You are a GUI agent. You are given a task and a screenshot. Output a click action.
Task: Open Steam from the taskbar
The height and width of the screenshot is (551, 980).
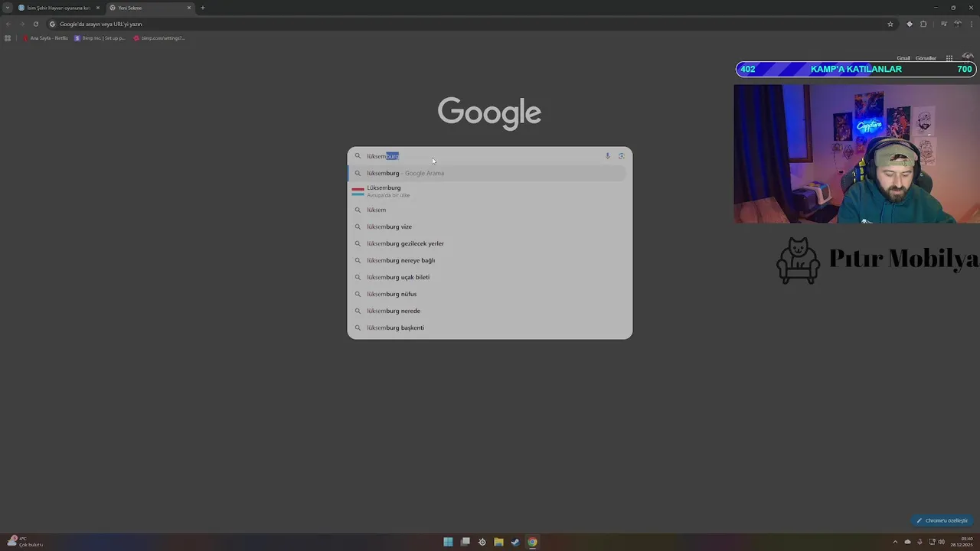tap(515, 542)
